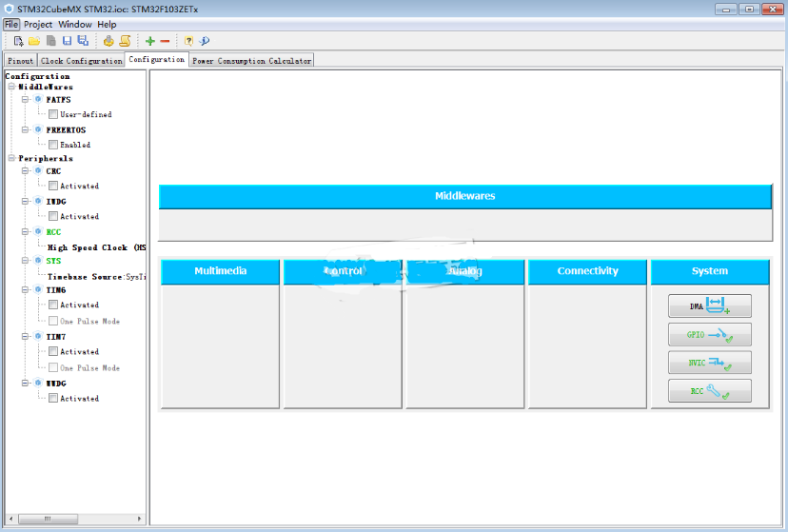Viewport: 788px width, 532px height.
Task: Select Timebase Source item under SYS
Action: 96,276
